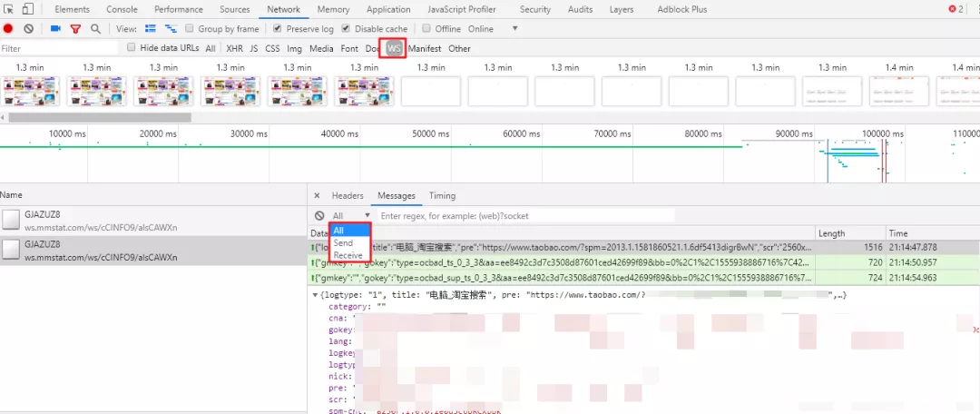980x414 pixels.
Task: Open the network search magnifier icon
Action: [x=95, y=29]
